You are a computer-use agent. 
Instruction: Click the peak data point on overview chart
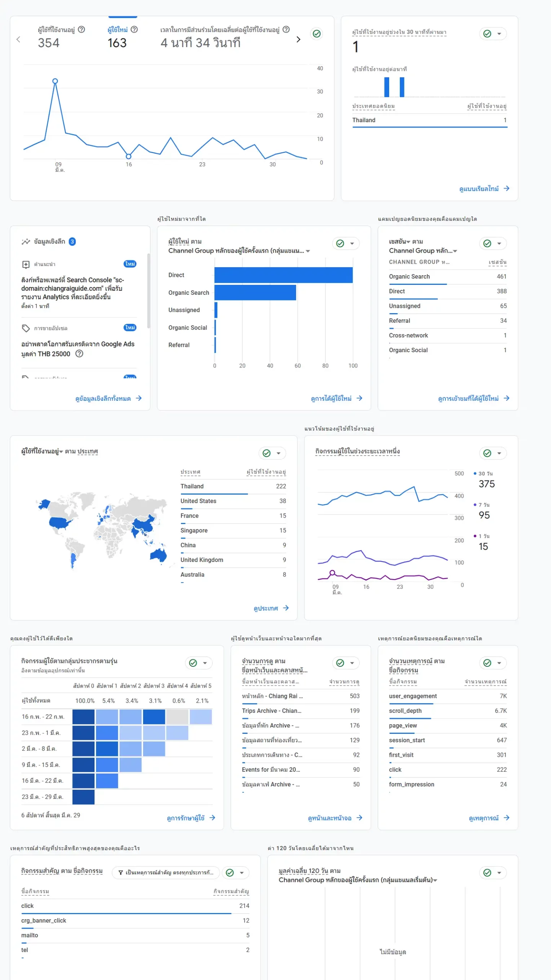click(x=55, y=81)
